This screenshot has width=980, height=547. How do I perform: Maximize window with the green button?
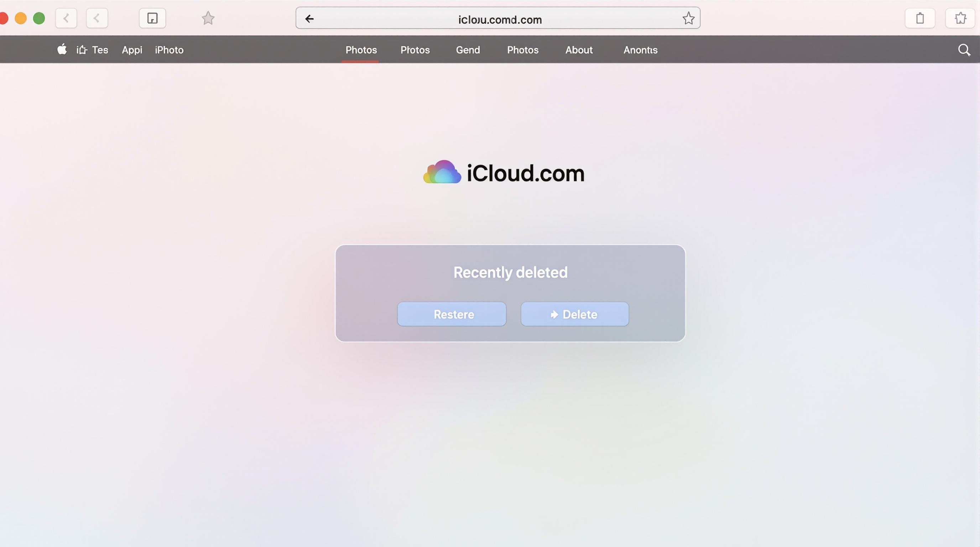(x=39, y=18)
